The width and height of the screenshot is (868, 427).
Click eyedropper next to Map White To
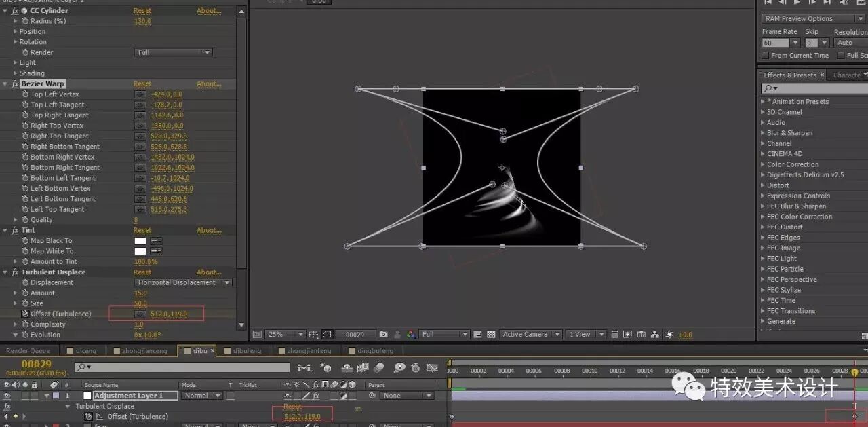[156, 251]
